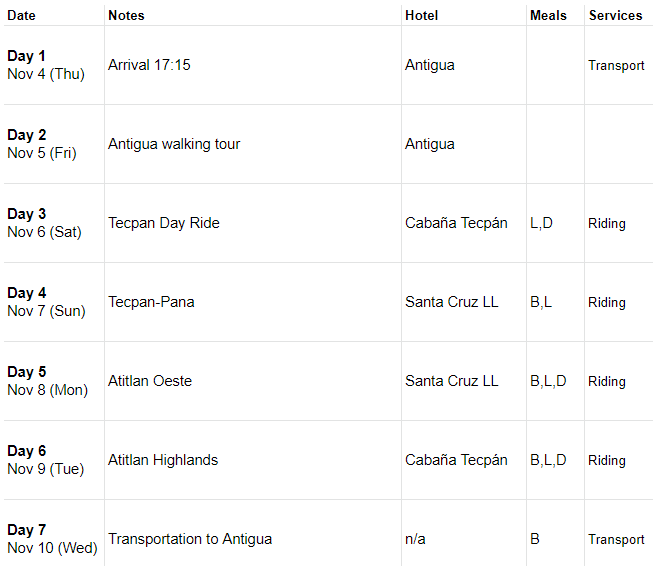The height and width of the screenshot is (566, 653).
Task: Click Santa Cruz LL hotel on Day 4
Action: 451,302
